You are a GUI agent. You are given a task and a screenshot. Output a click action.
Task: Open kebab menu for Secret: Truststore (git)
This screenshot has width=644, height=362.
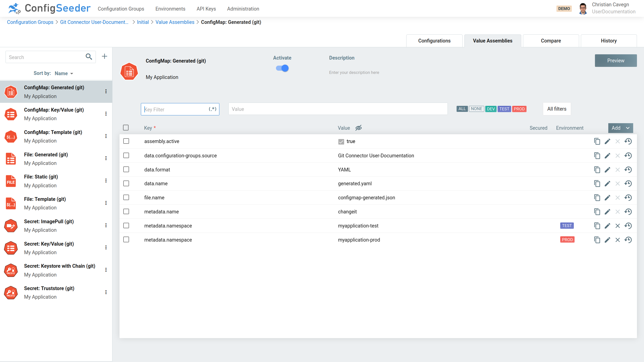[x=106, y=292]
